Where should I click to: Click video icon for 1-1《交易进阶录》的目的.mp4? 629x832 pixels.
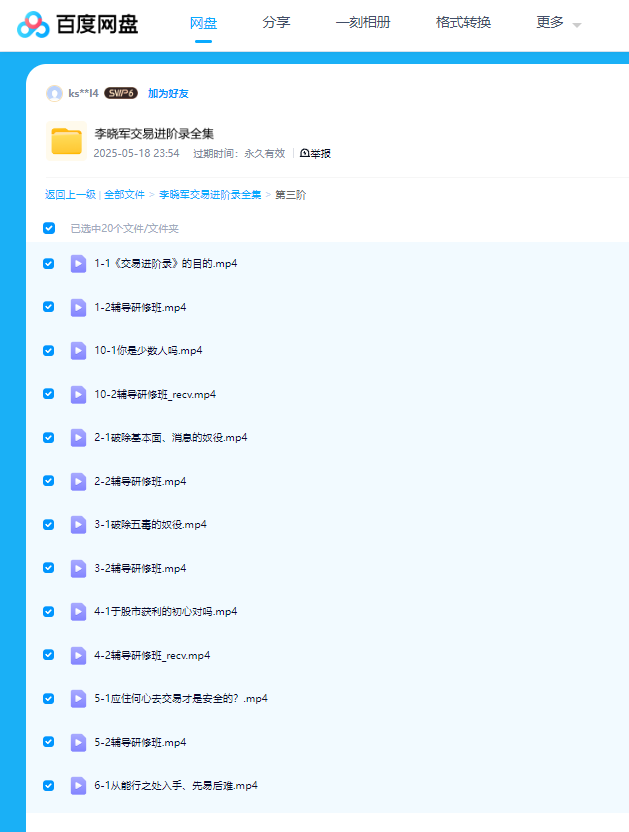(x=78, y=264)
